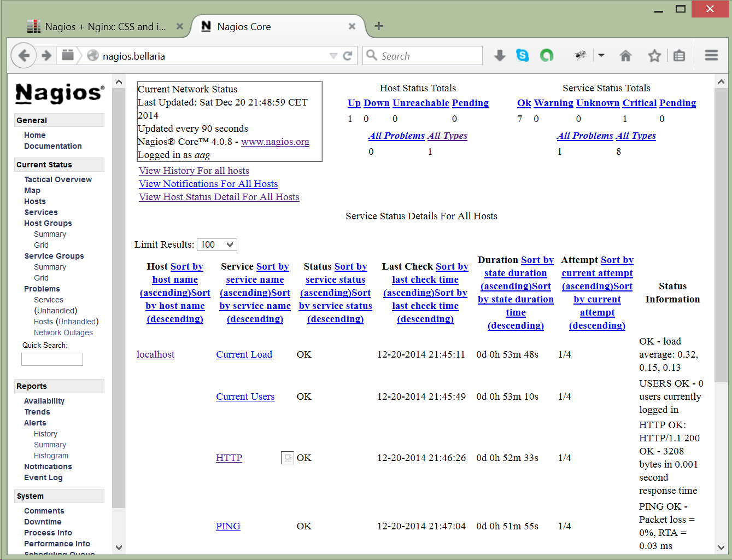Filter services by Critical status
The width and height of the screenshot is (732, 560).
coord(640,103)
